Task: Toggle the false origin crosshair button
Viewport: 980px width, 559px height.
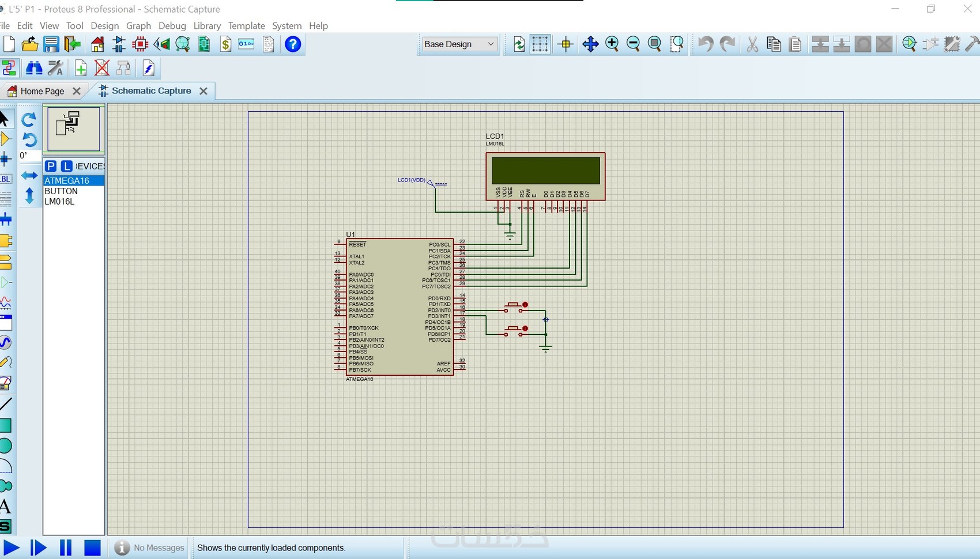Action: click(x=566, y=44)
